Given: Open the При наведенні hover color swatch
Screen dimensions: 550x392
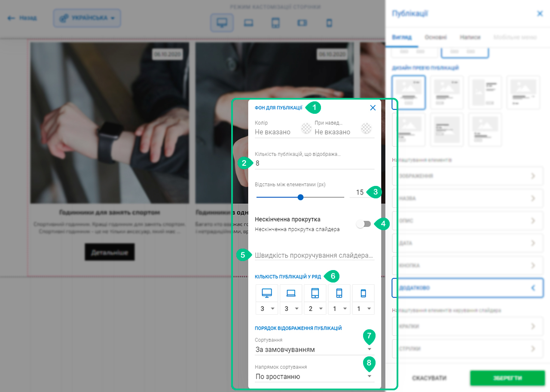Looking at the screenshot, I should [x=366, y=128].
